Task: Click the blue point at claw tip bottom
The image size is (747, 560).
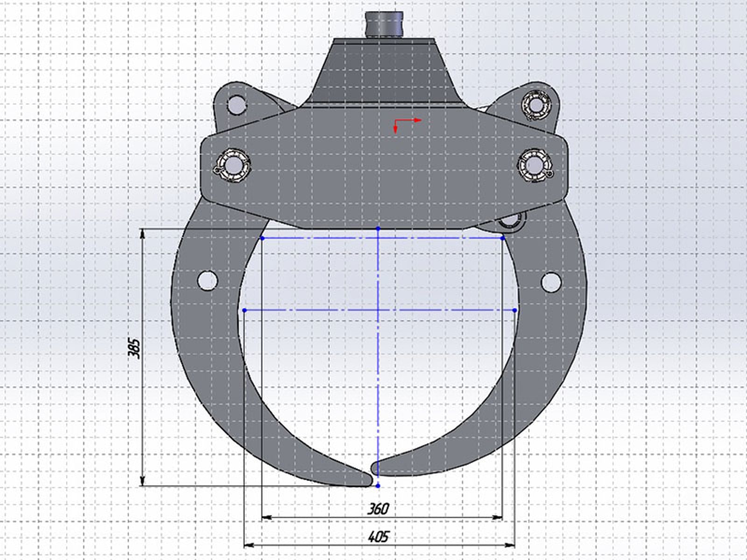Action: pos(378,486)
